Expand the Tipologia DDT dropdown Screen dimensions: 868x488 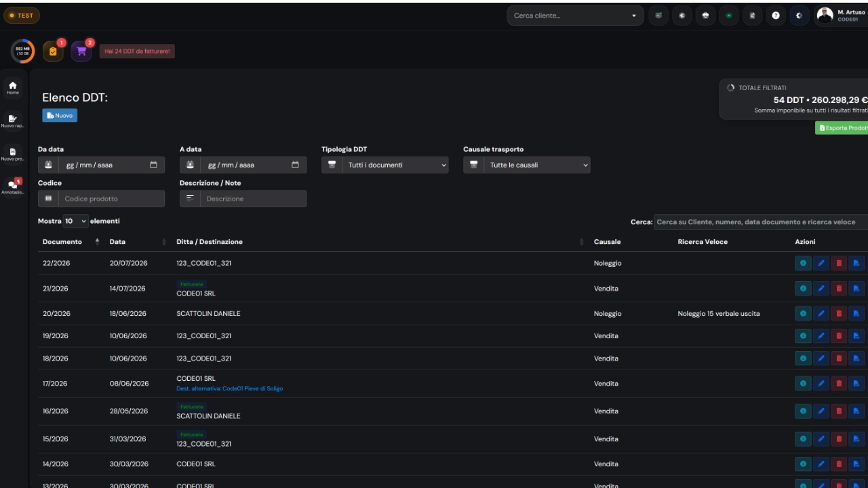click(x=385, y=165)
